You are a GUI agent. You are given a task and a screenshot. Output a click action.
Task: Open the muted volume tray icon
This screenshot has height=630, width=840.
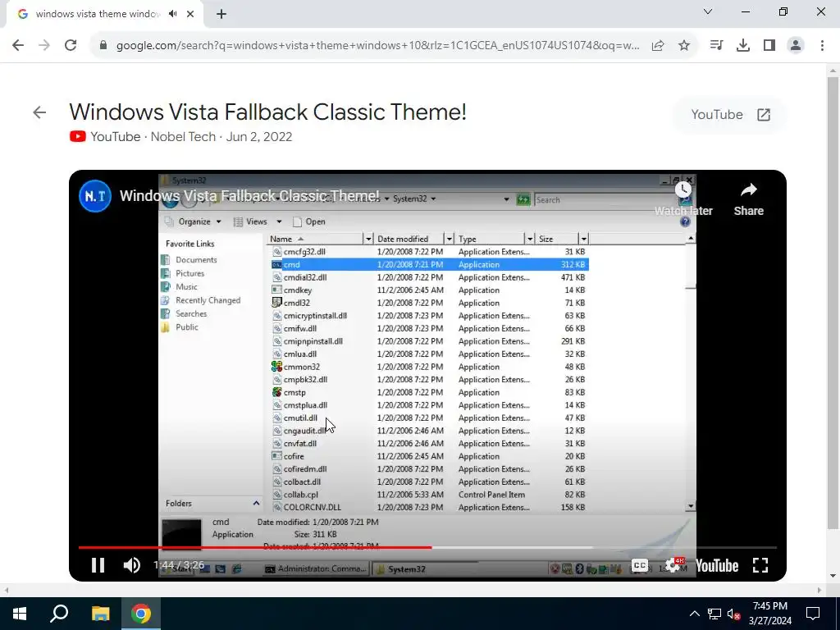coord(733,614)
